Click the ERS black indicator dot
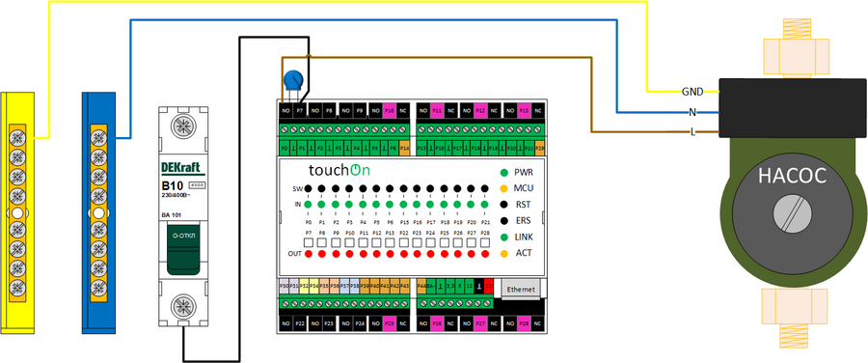 [x=503, y=220]
